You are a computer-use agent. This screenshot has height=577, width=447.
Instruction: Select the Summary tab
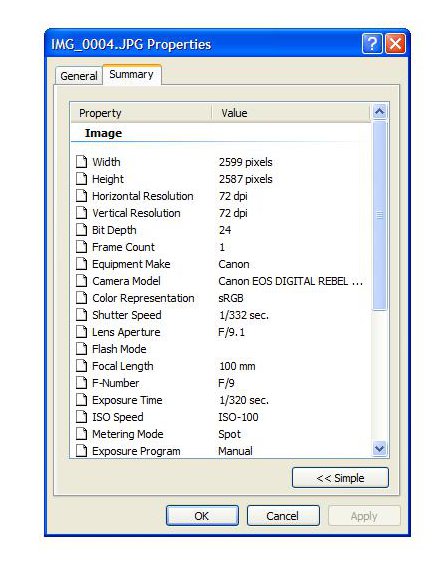(131, 74)
